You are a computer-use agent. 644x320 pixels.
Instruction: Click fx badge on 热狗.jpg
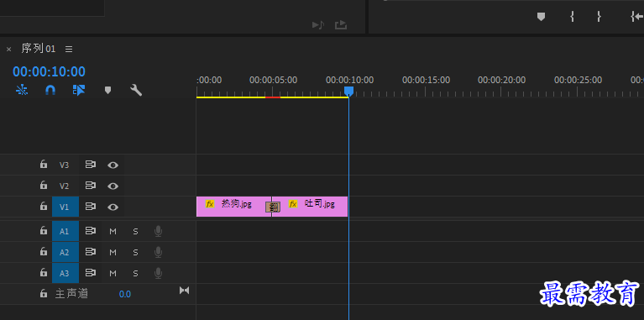point(210,204)
